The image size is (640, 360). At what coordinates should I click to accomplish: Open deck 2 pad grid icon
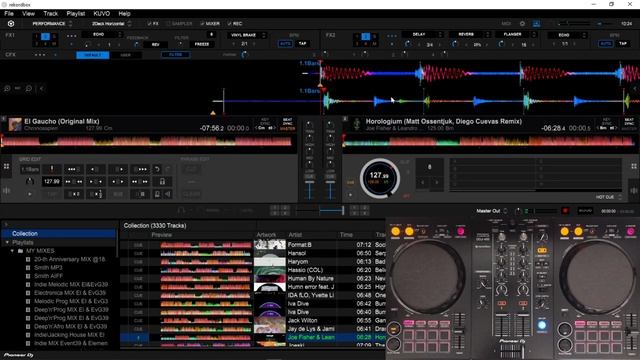(634, 166)
